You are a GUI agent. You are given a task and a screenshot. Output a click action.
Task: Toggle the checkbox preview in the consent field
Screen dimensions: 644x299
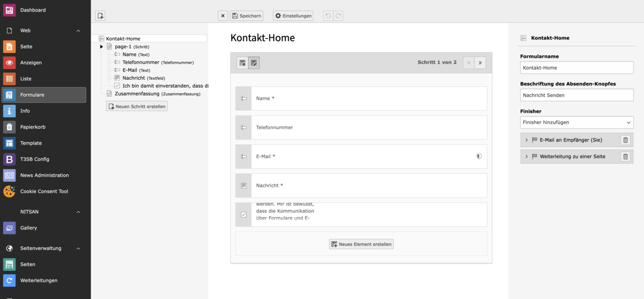click(243, 214)
